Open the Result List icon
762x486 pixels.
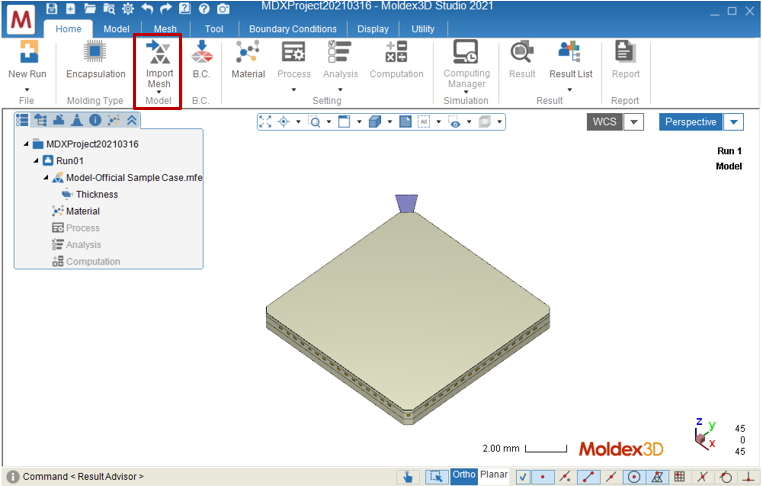571,52
